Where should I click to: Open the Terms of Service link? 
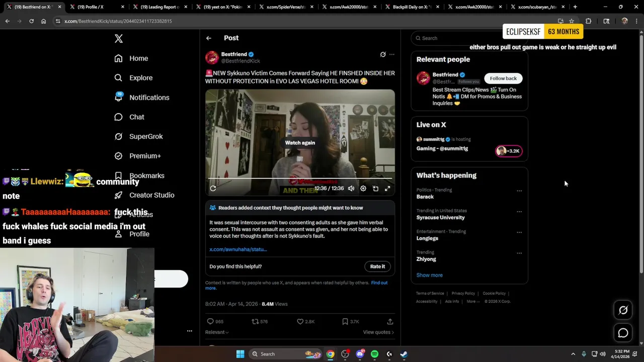point(430,294)
